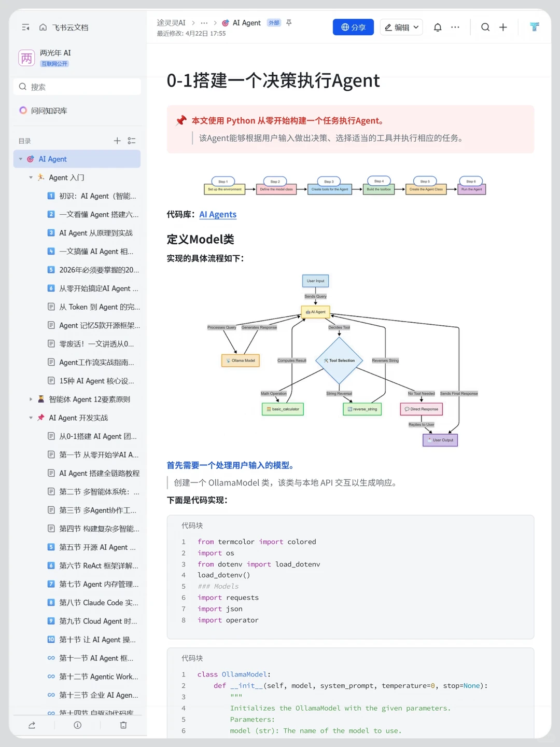Image resolution: width=560 pixels, height=747 pixels.
Task: Open the trash icon in sidebar footer
Action: coord(123,725)
